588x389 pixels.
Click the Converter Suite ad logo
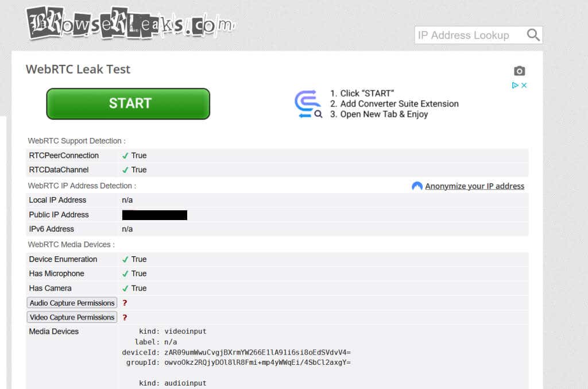pos(308,104)
